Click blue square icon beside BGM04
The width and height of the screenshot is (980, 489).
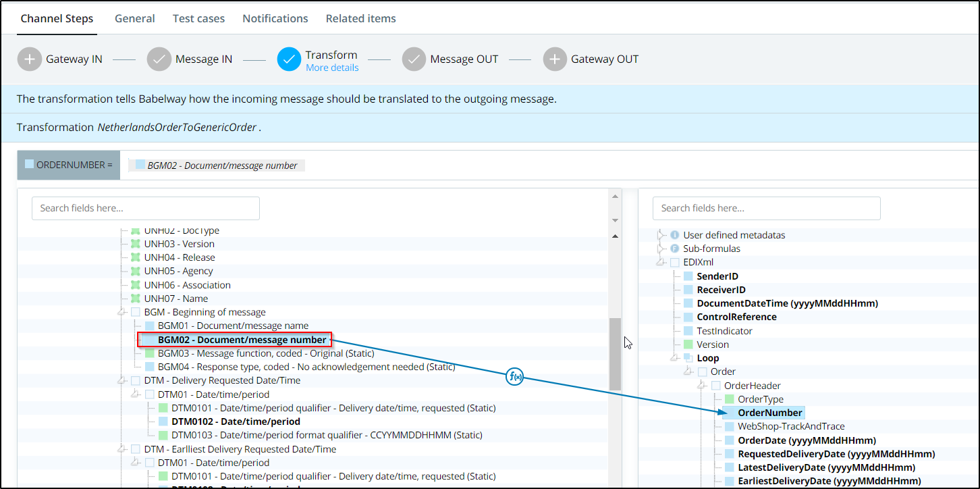[x=149, y=367]
